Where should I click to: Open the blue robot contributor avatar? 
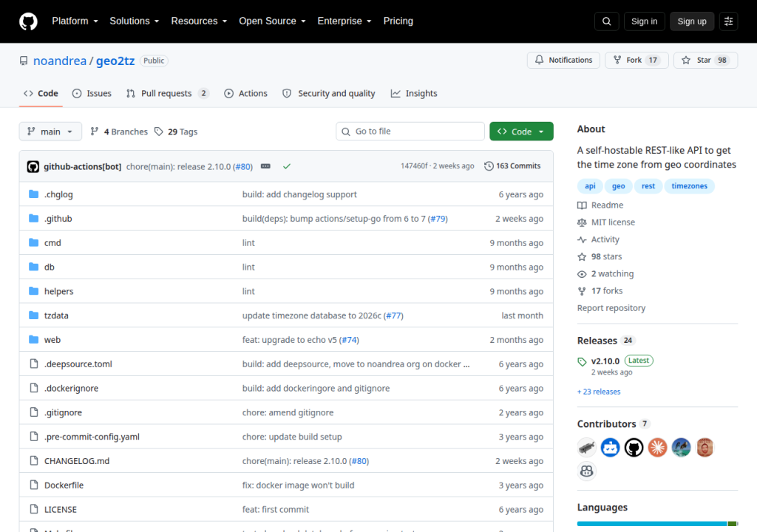pyautogui.click(x=610, y=448)
